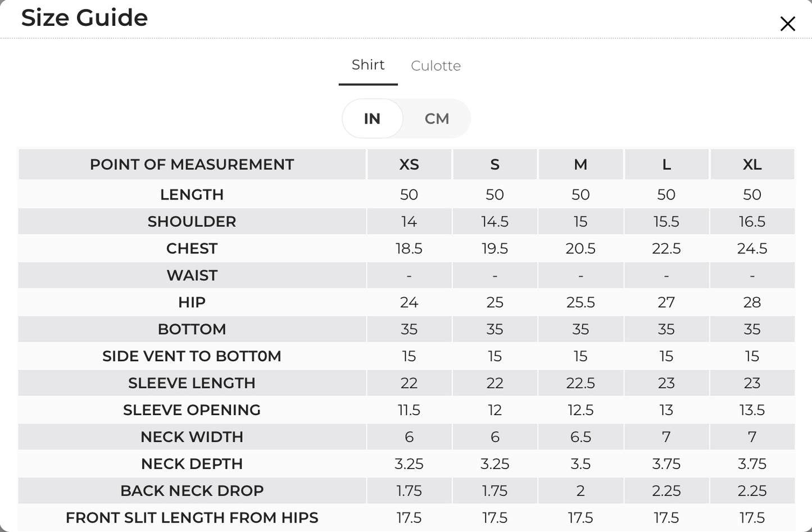Click the NECK WIDTH row label
Image resolution: width=812 pixels, height=532 pixels.
(x=192, y=437)
